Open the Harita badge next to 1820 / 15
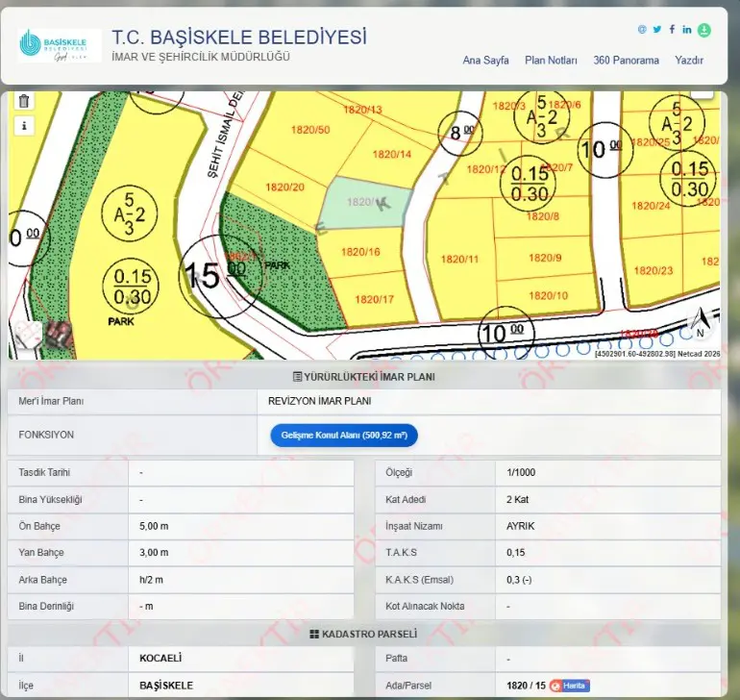740x700 pixels. [x=570, y=686]
